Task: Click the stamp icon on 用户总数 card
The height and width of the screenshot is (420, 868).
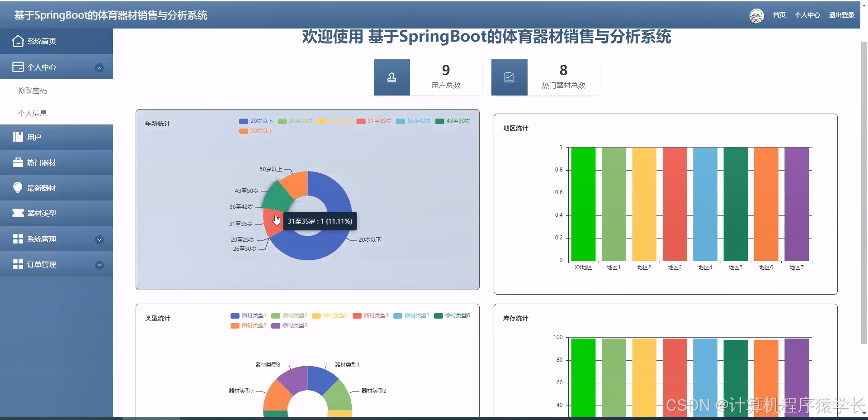Action: click(x=392, y=77)
